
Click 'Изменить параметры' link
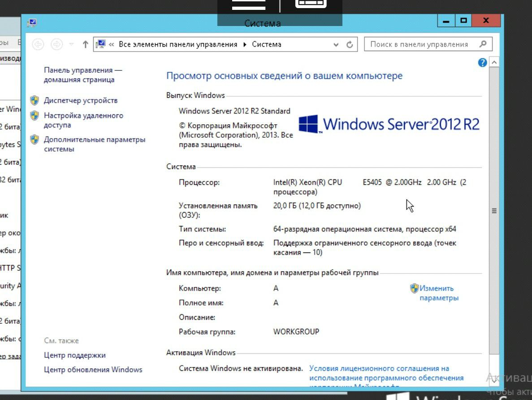(439, 293)
